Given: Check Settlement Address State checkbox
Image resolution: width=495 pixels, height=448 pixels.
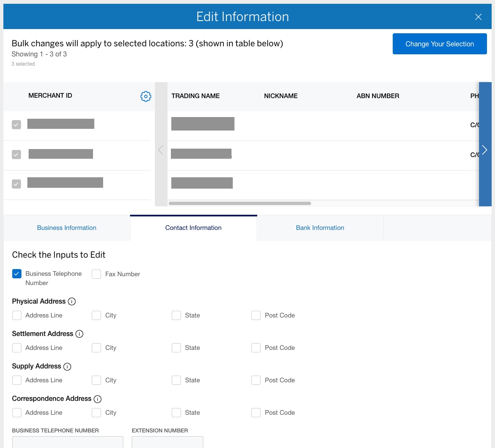Looking at the screenshot, I should click(x=176, y=348).
